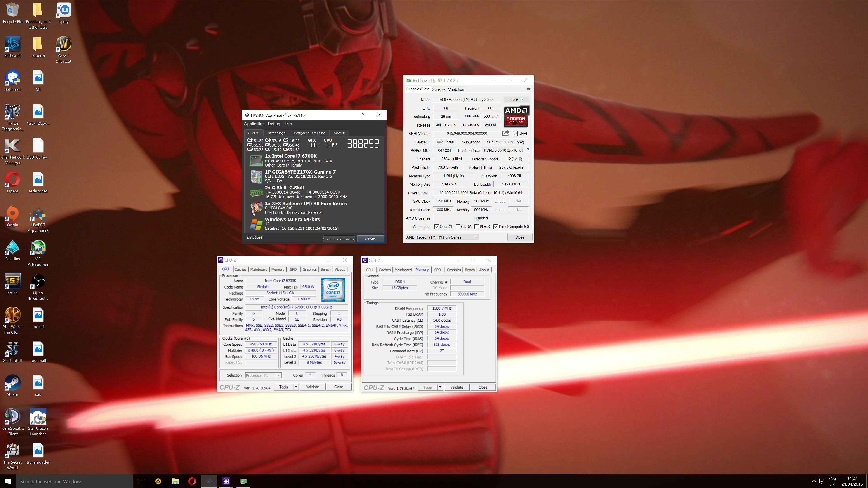Open File Explorer from the taskbar

point(175,481)
